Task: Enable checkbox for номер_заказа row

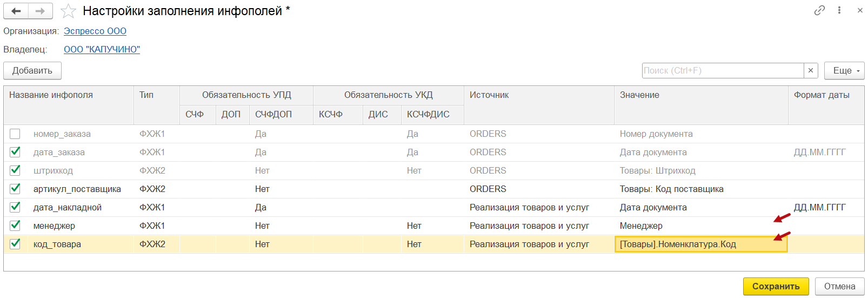Action: coord(15,134)
